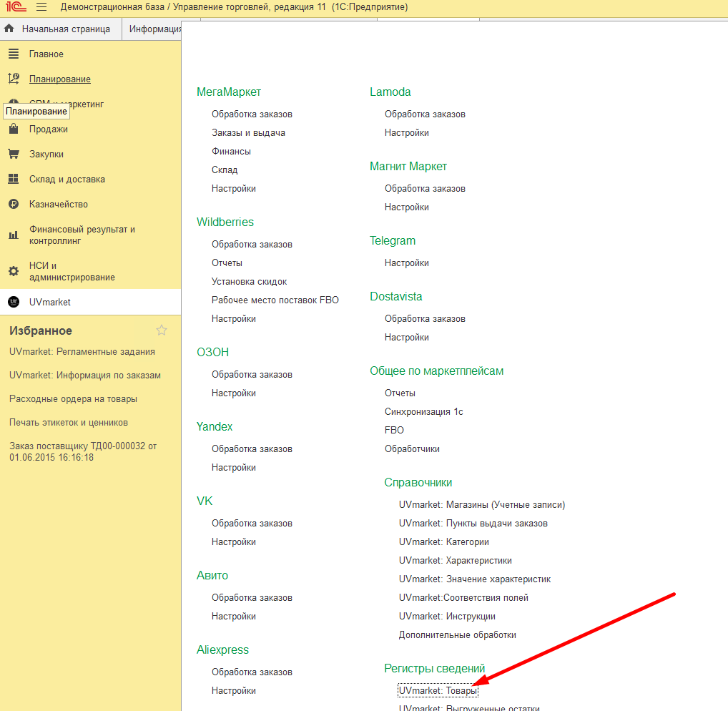Open Рабочее место поставок FBO
Screen dimensions: 728x711
click(275, 300)
